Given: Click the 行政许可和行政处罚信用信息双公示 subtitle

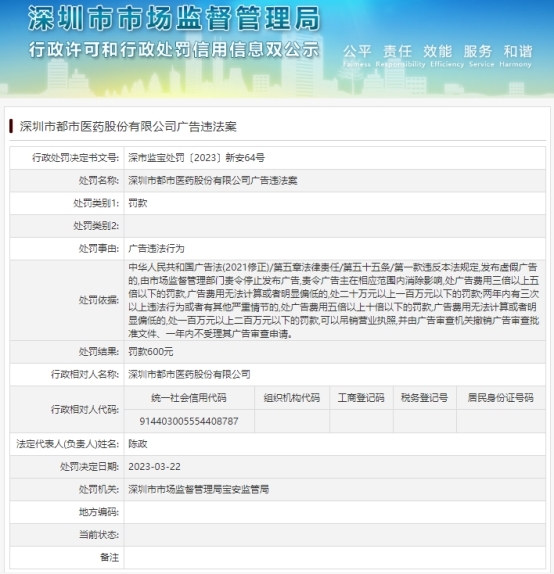Looking at the screenshot, I should [174, 50].
